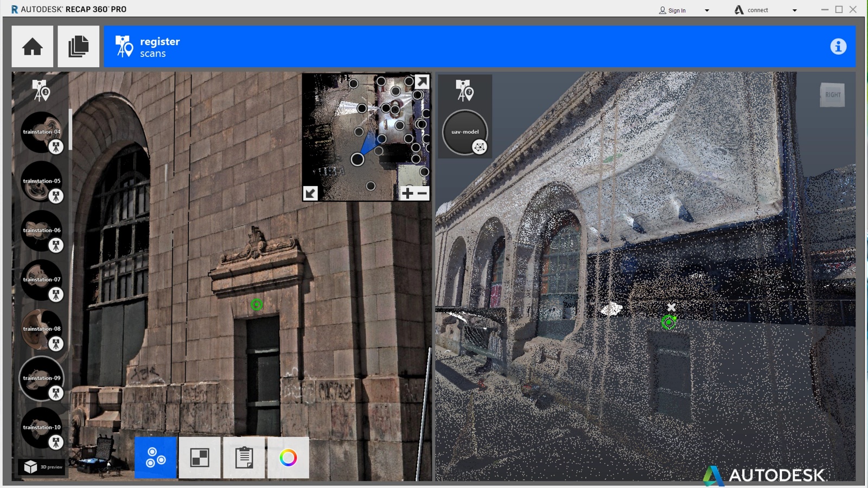Click the active scan position with blue view cone

(358, 159)
